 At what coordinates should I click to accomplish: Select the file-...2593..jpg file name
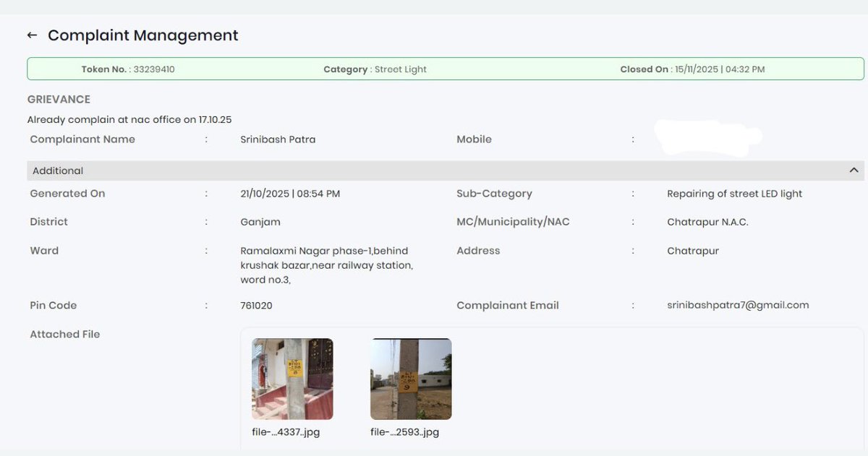point(404,432)
